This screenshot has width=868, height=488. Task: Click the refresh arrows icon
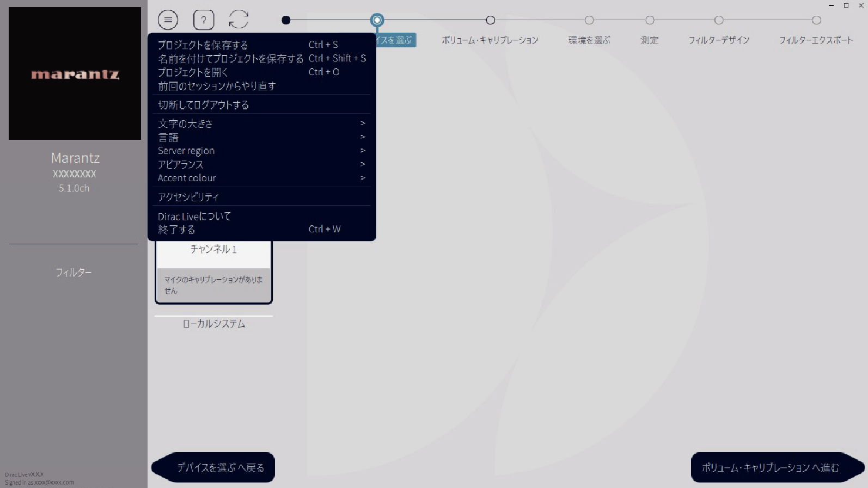point(239,20)
